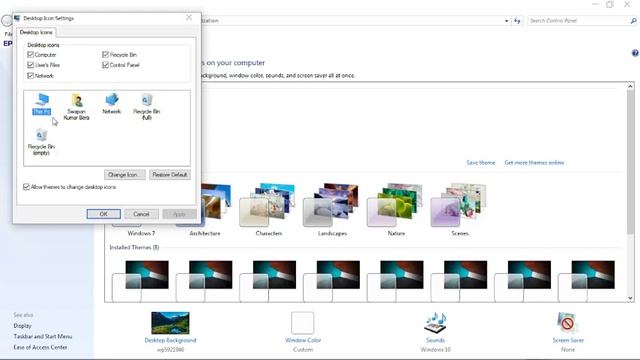Toggle the Network checkbox

click(30, 76)
